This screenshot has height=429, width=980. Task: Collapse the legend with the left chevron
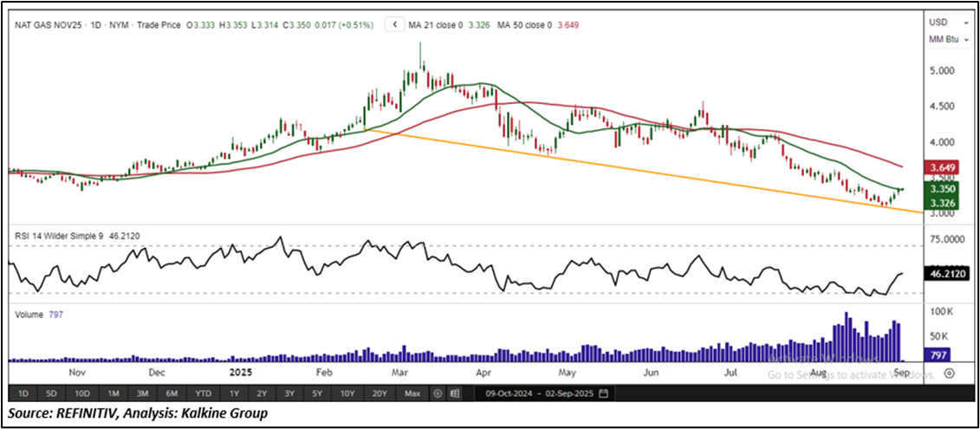pos(394,26)
